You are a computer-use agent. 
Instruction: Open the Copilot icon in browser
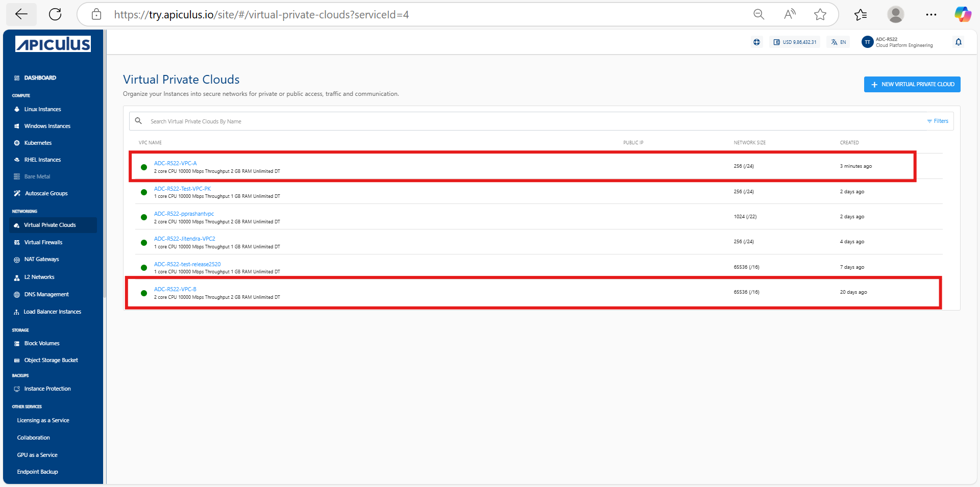coord(963,14)
